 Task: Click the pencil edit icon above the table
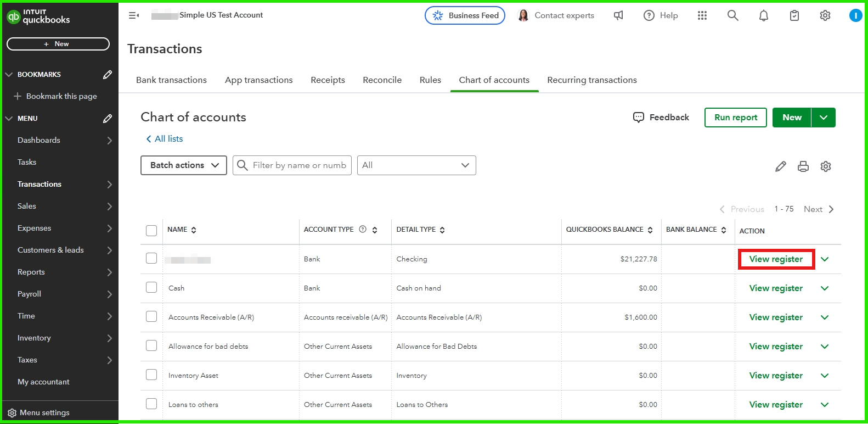tap(781, 166)
